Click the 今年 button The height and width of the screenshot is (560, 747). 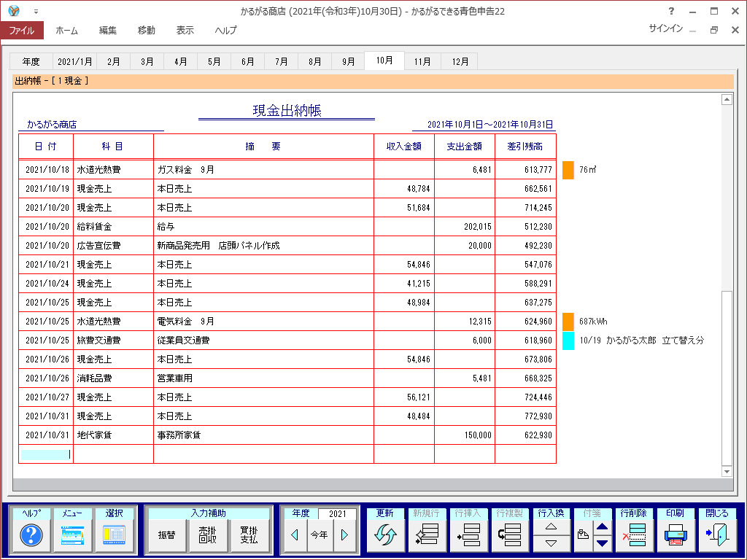tap(320, 535)
